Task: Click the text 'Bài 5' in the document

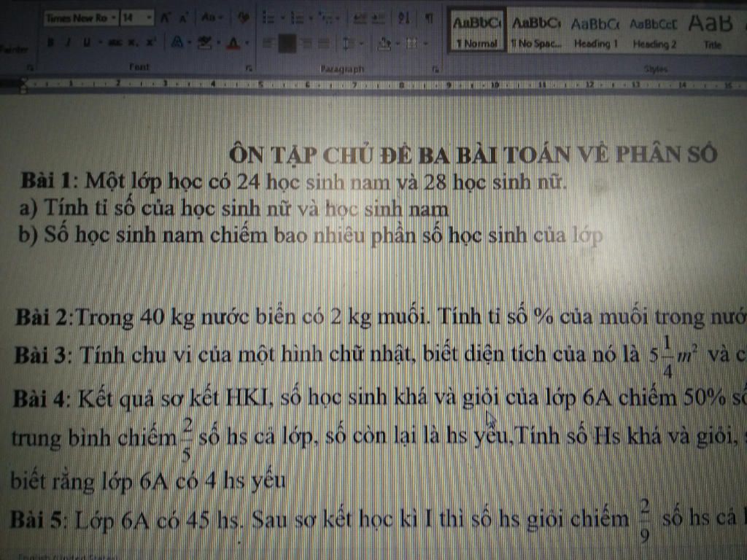Action: click(x=36, y=519)
